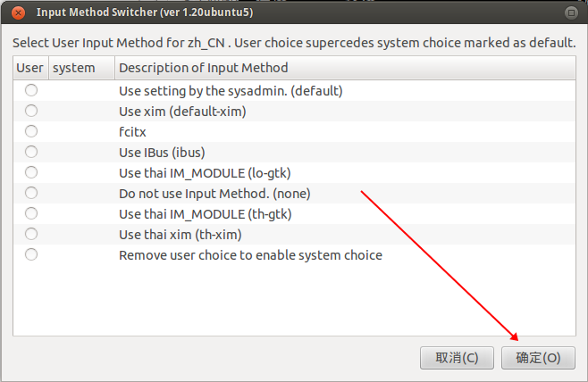Select 'Remove user choice' radio button
588x382 pixels.
(x=31, y=254)
